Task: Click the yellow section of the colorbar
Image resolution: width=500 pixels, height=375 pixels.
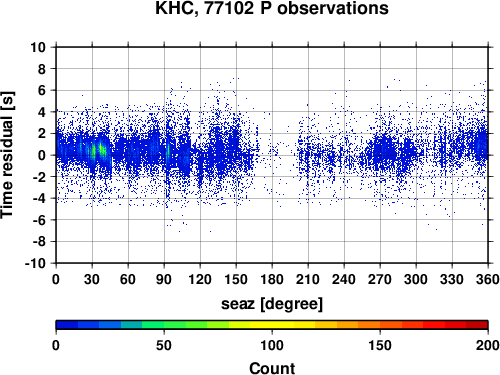Action: (x=272, y=325)
